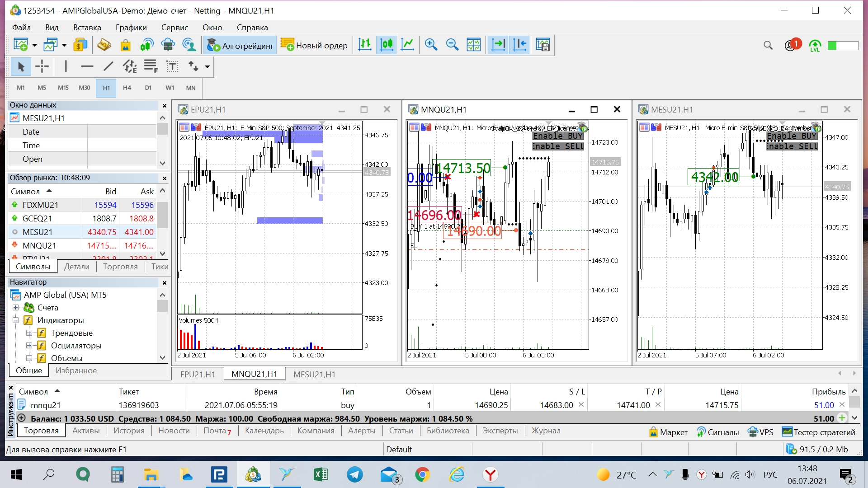Open the Сервис menu
Viewport: 868px width, 488px height.
pos(175,28)
